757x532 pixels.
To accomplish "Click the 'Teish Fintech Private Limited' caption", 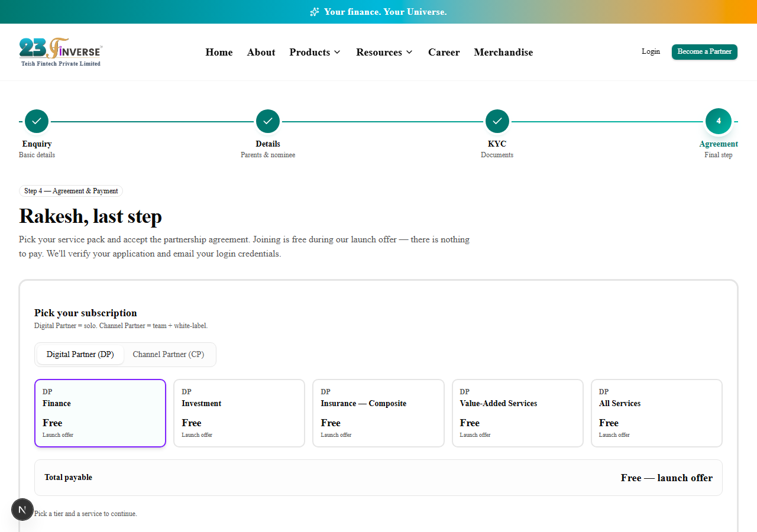I will click(61, 64).
